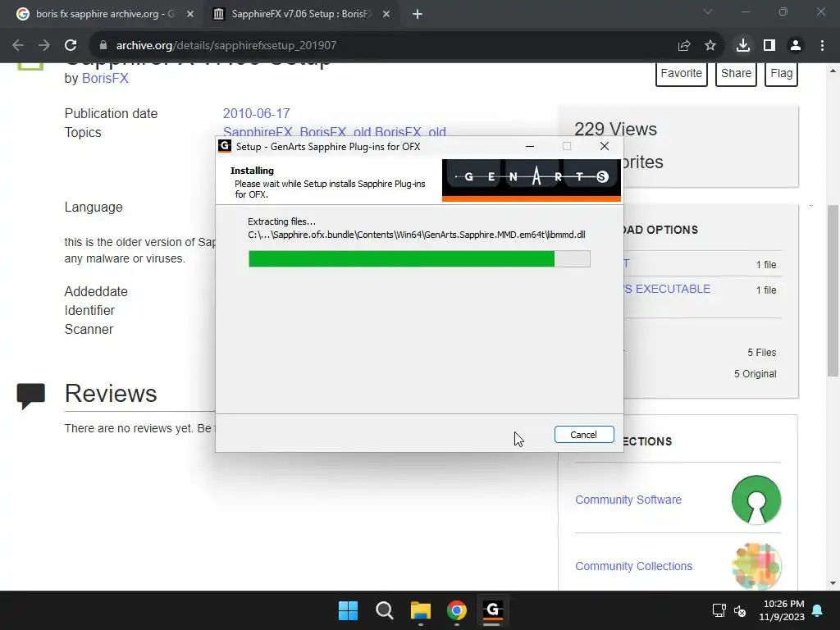
Task: Close the SapphireFX v7.06 Setup tab
Action: (386, 14)
